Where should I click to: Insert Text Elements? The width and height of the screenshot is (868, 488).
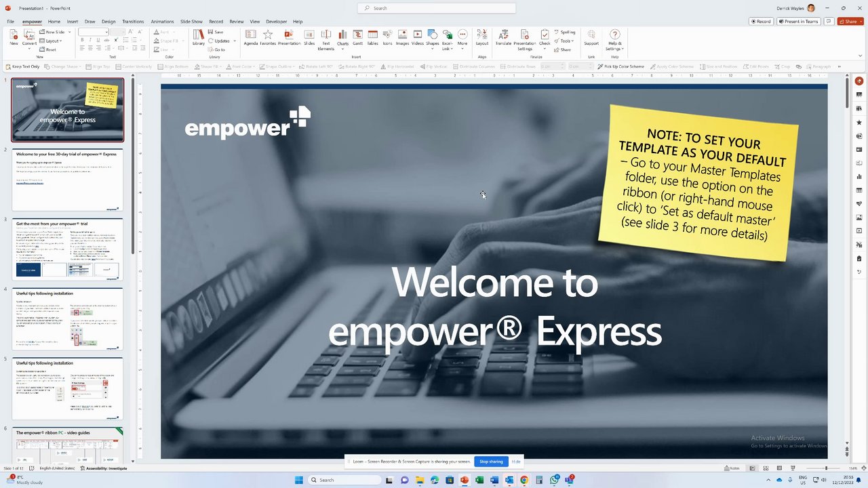pos(326,40)
